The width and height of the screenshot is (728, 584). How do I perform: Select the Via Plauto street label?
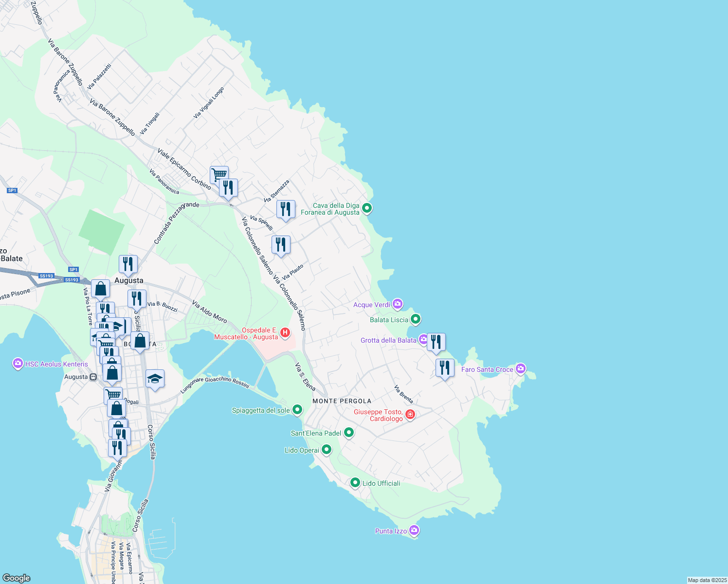point(292,272)
